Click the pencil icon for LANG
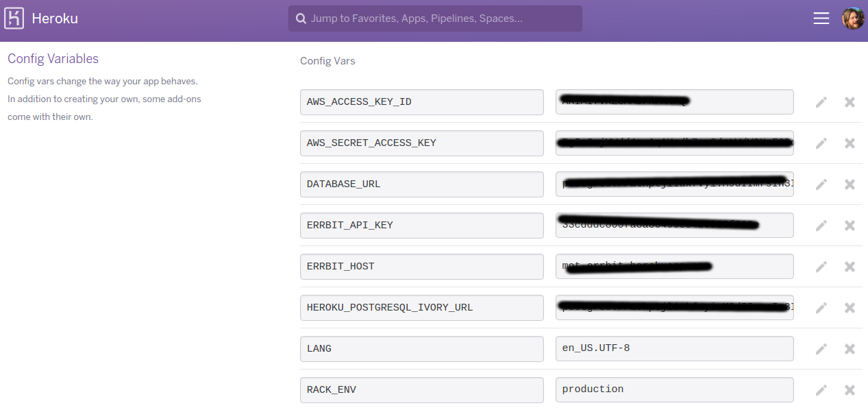868x410 pixels. coord(821,349)
